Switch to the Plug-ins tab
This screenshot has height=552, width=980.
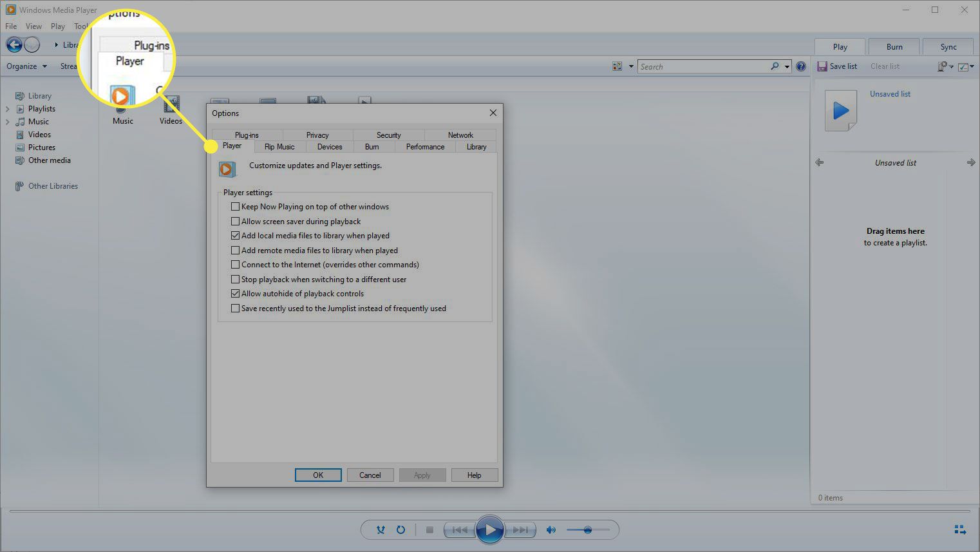point(247,135)
